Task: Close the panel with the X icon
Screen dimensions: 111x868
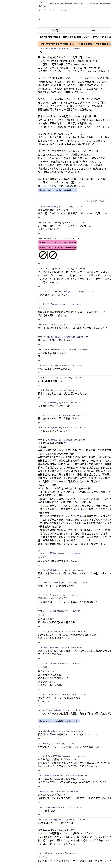Action: coord(39,20)
